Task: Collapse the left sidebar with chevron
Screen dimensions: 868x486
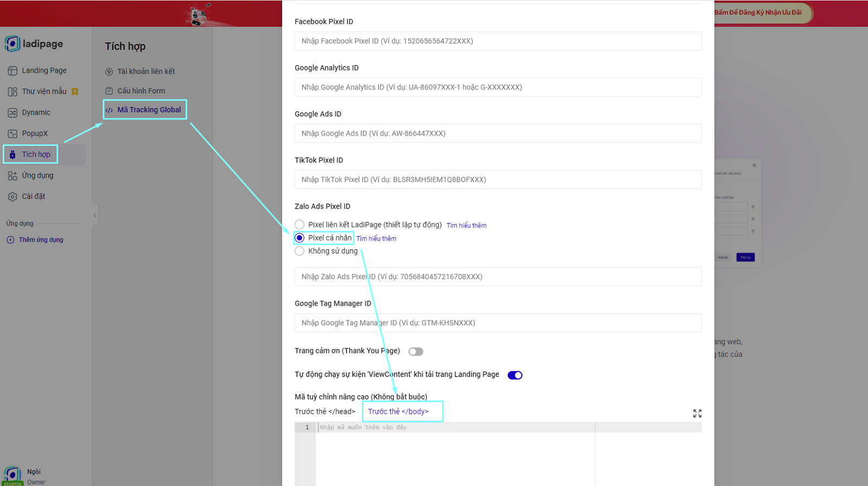Action: click(95, 215)
